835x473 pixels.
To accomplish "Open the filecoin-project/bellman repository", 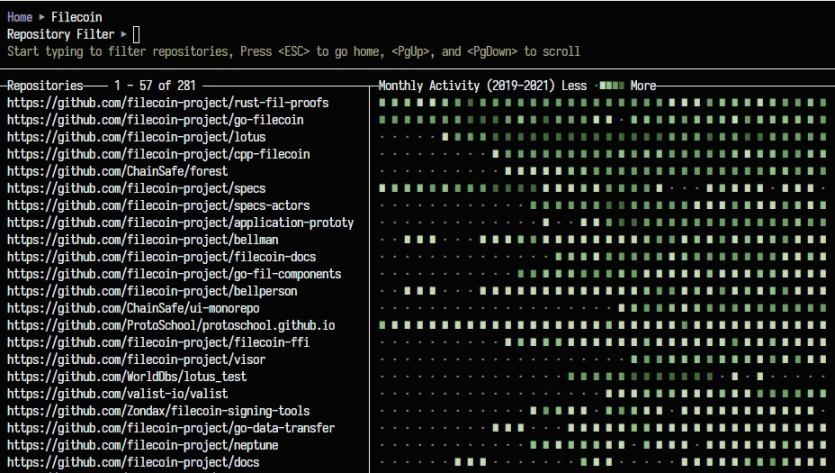I will pos(143,240).
